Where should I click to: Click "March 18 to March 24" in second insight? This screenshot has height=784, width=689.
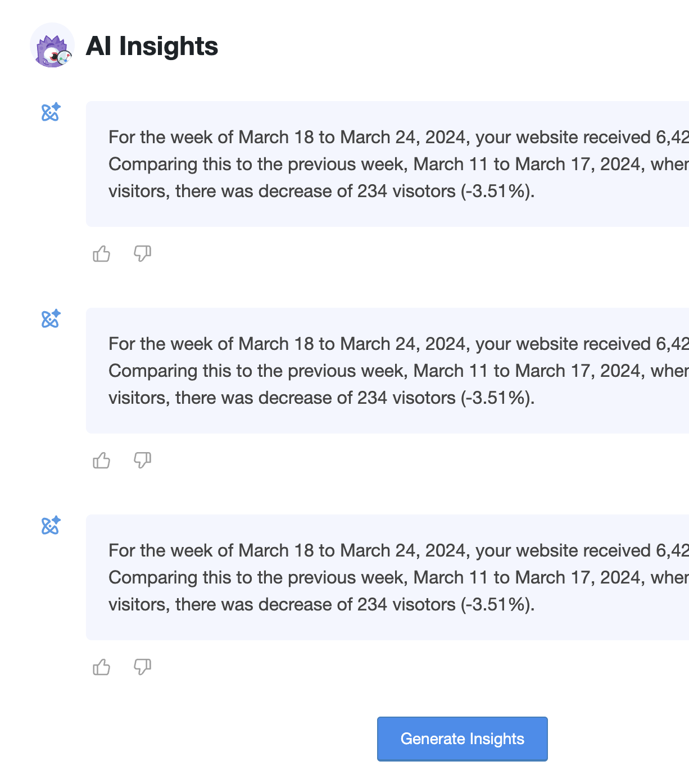point(329,344)
